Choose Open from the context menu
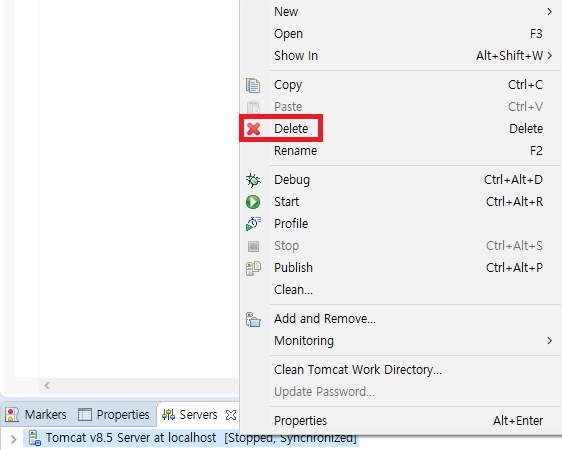Viewport: 562px width, 450px height. [401, 34]
